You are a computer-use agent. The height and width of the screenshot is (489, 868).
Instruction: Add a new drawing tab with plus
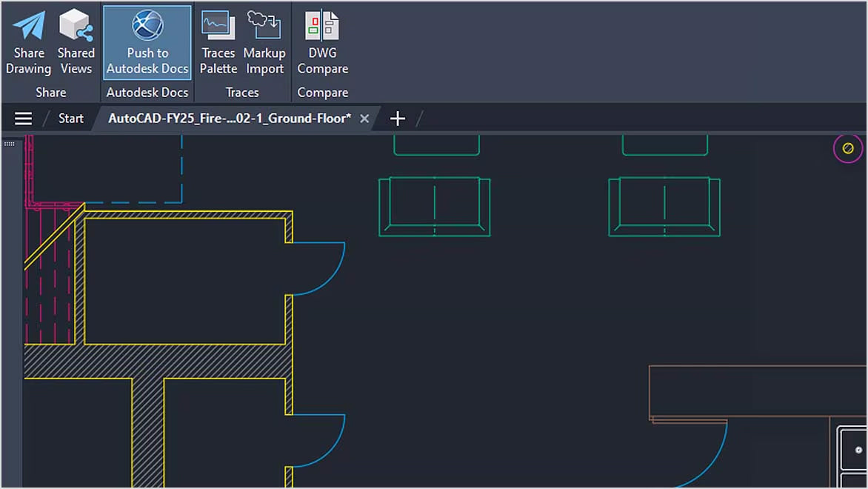398,119
